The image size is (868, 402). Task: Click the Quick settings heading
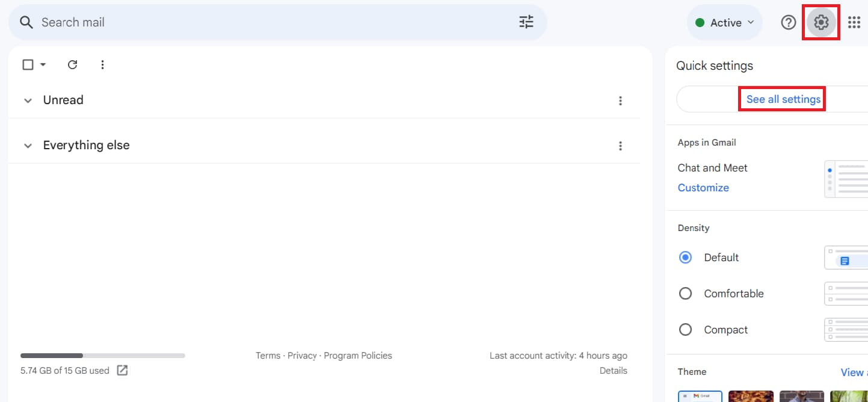pyautogui.click(x=715, y=66)
